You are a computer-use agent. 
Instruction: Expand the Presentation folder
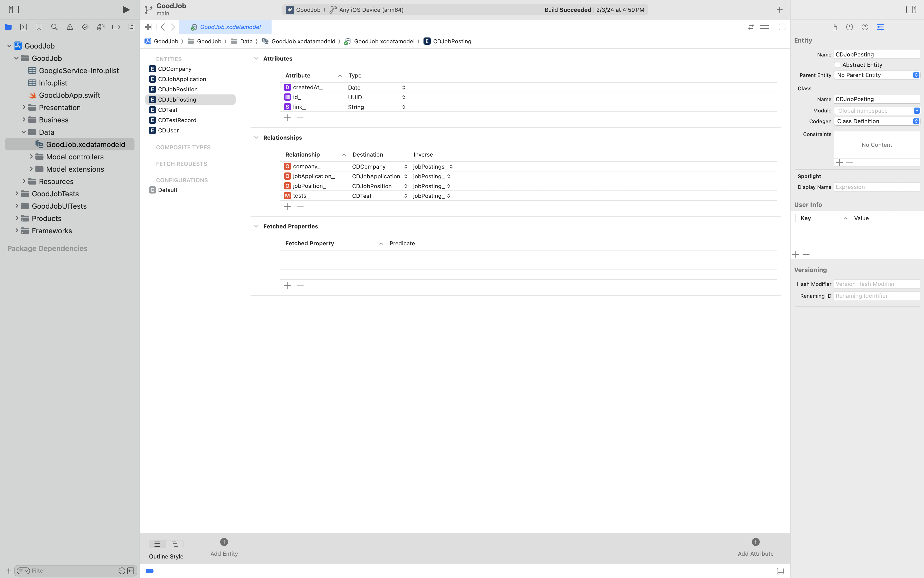tap(24, 108)
